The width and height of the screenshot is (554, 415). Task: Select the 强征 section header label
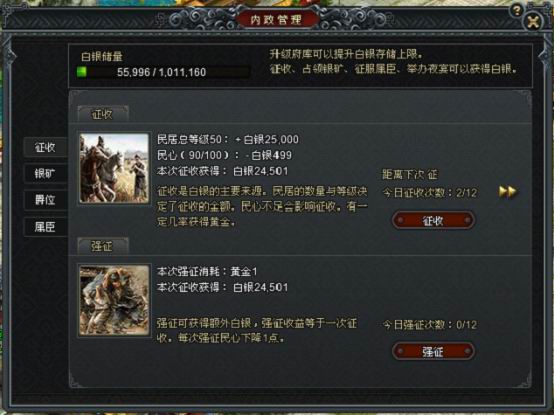pyautogui.click(x=102, y=246)
